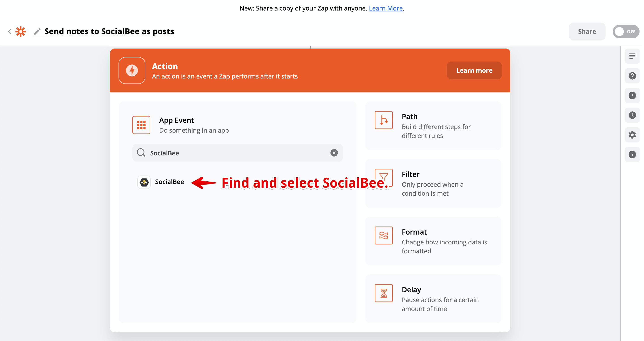The width and height of the screenshot is (644, 341).
Task: Go back using the left chevron arrow
Action: click(10, 32)
